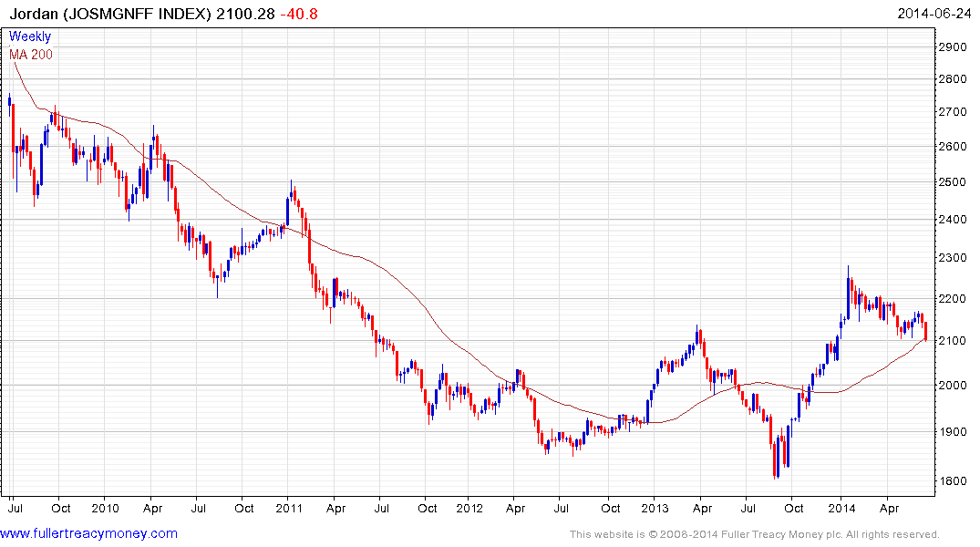The image size is (980, 547).
Task: Click the copyright notice text
Action: (x=755, y=534)
